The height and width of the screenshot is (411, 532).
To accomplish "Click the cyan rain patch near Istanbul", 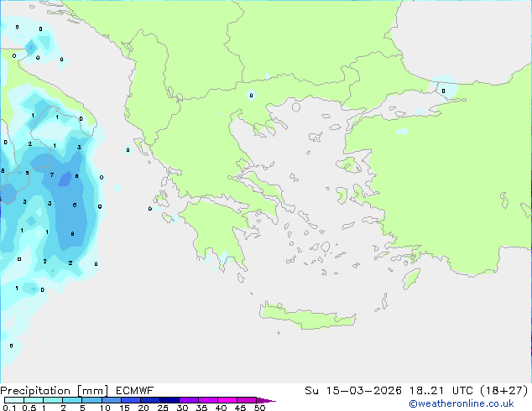I will coord(443,87).
